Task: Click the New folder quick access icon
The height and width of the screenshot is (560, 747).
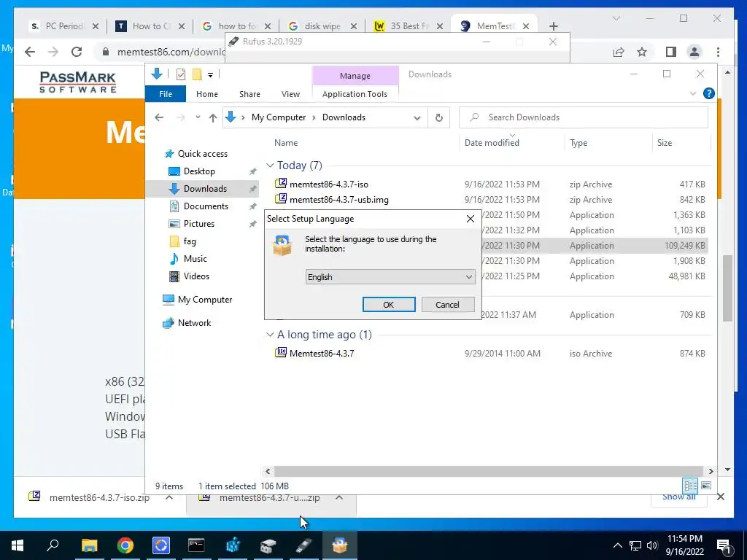Action: (197, 74)
